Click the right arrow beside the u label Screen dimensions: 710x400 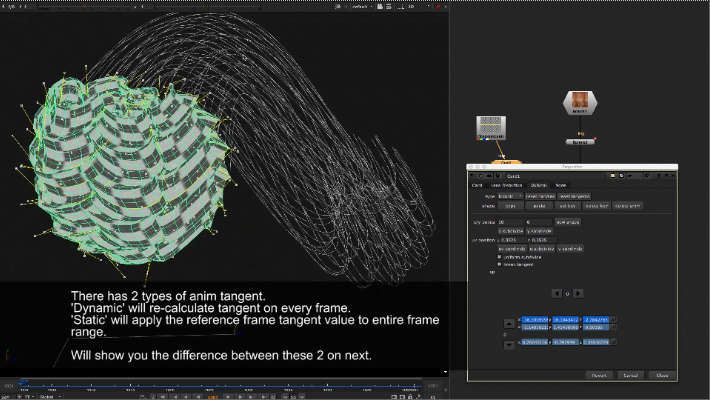[x=578, y=294]
